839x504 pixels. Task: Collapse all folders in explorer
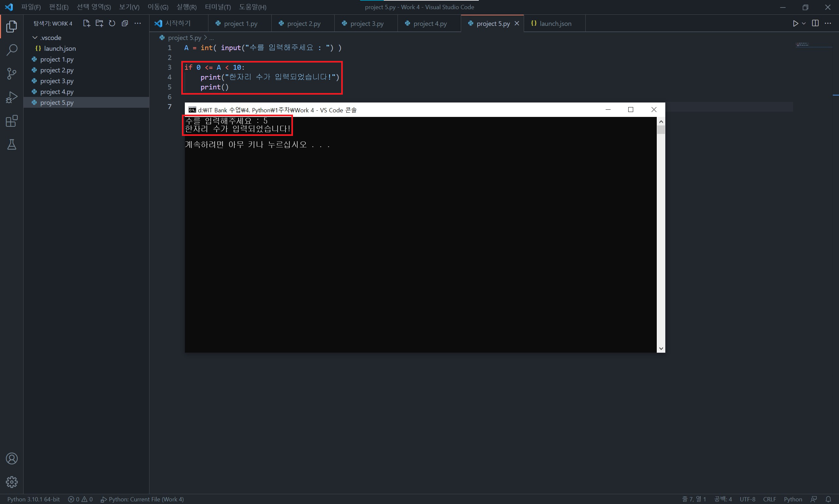(125, 24)
